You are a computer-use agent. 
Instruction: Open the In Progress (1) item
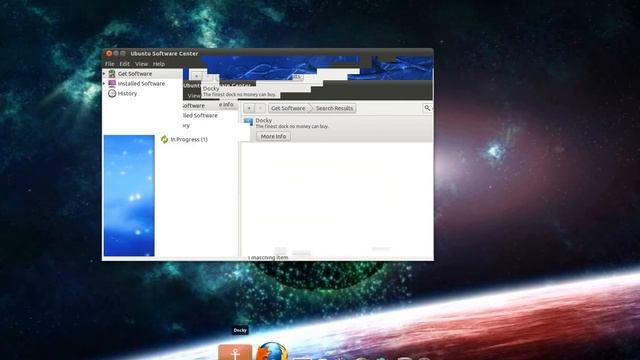(189, 139)
